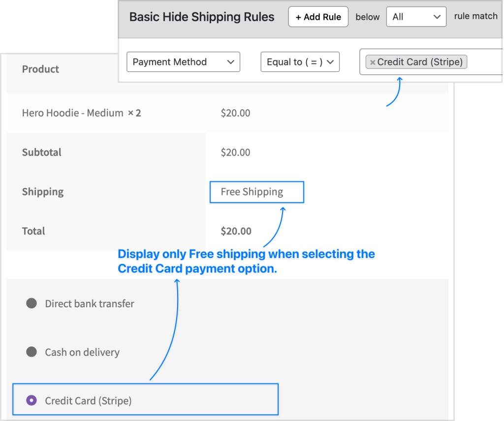Click the Total amount $20.00
This screenshot has width=504, height=421.
[x=236, y=231]
